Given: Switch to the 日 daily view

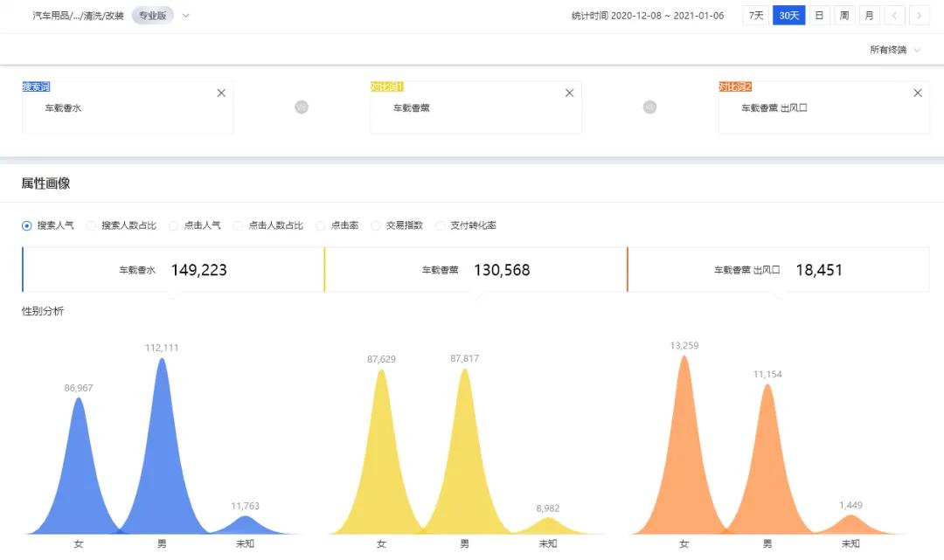Looking at the screenshot, I should (x=819, y=15).
